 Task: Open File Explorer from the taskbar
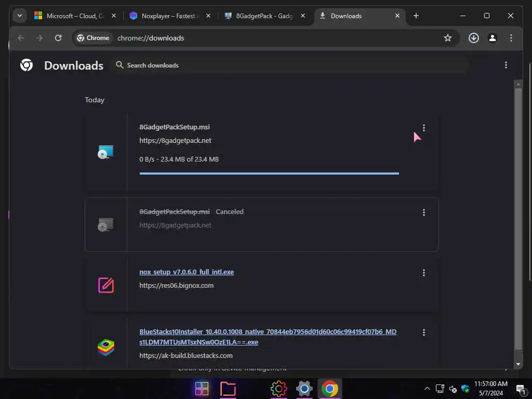pos(228,389)
